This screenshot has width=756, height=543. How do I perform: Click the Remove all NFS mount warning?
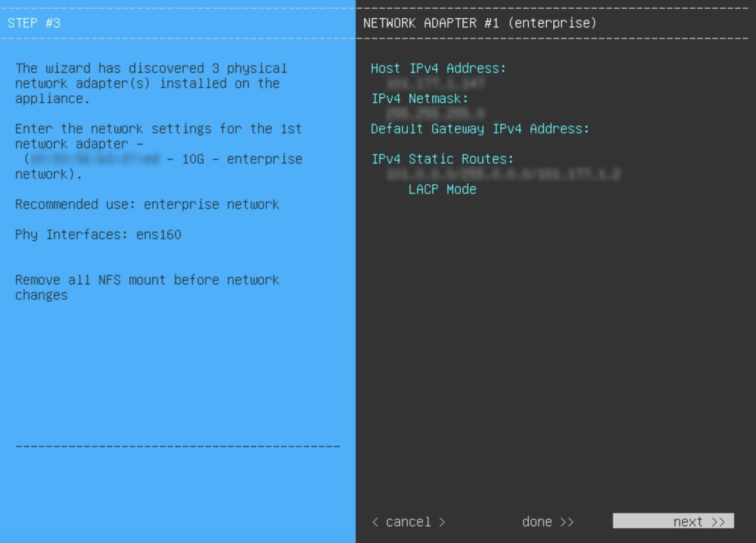(x=147, y=287)
